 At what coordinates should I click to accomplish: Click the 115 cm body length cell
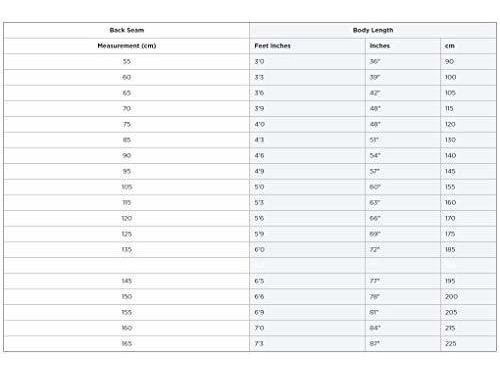click(468, 109)
